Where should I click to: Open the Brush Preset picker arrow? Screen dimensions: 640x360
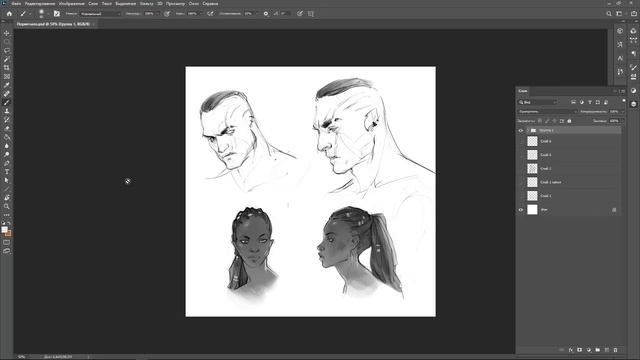point(48,13)
